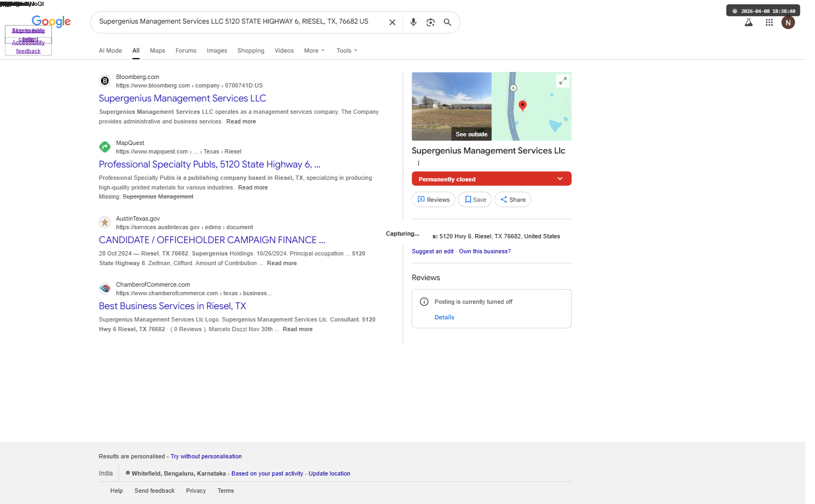This screenshot has height=504, width=815.
Task: Start voice search with microphone icon
Action: pos(413,23)
